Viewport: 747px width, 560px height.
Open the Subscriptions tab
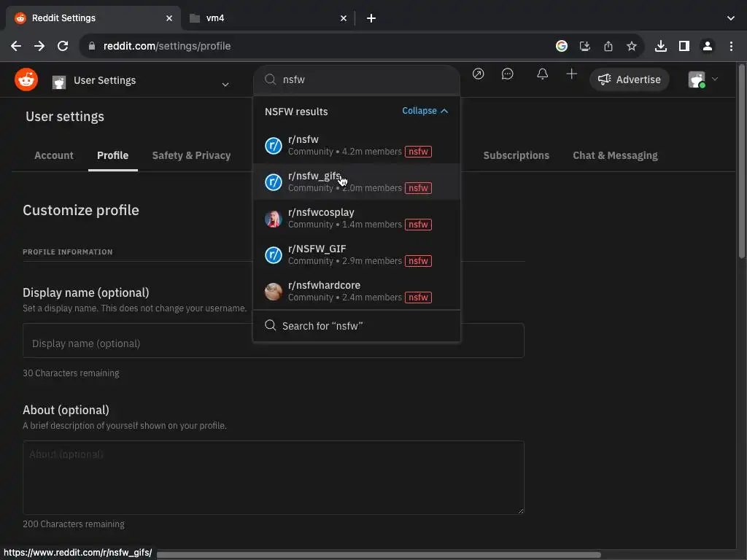(516, 156)
